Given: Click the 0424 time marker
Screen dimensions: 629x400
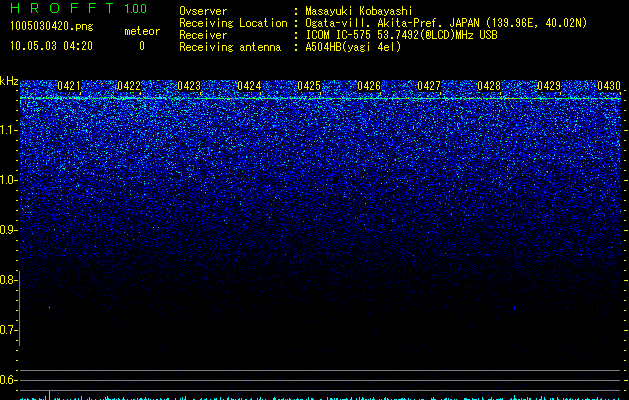Looking at the screenshot, I should click(x=249, y=86).
